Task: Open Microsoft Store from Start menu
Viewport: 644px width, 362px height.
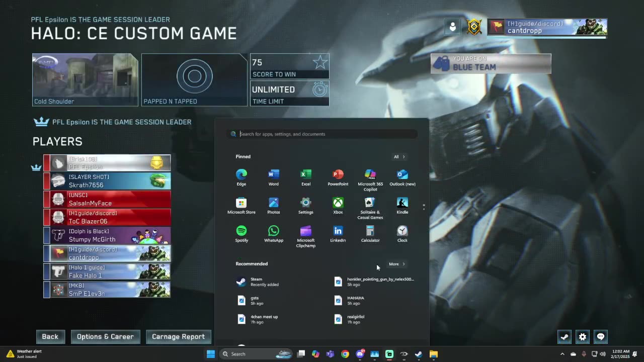Action: click(x=242, y=206)
